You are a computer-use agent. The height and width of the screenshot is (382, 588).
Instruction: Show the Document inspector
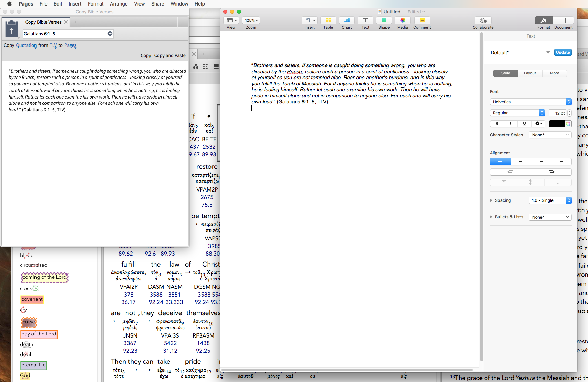coord(563,20)
